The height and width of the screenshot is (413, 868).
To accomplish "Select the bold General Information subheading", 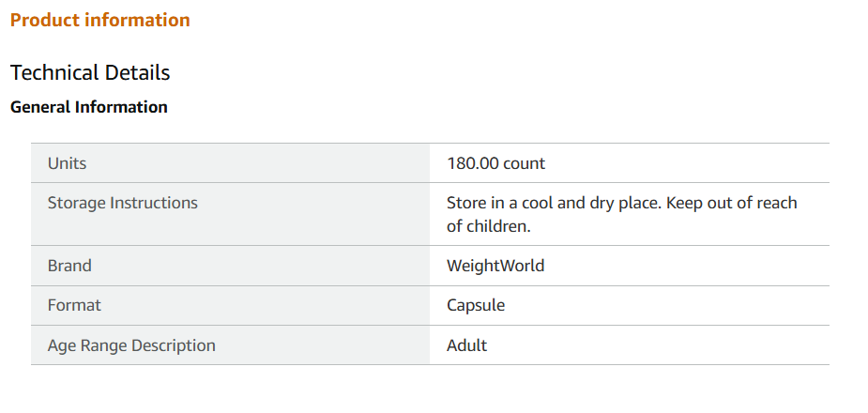I will pos(89,107).
